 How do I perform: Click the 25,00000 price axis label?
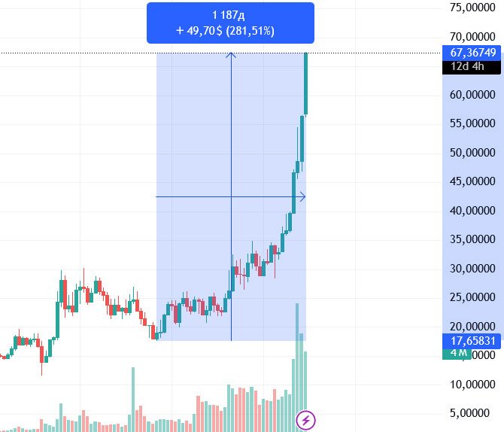coord(471,297)
